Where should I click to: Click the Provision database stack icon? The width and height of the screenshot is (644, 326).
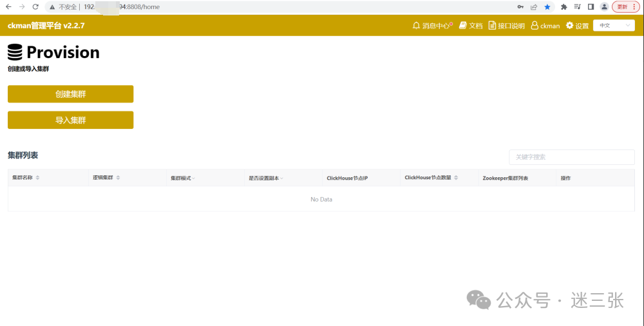coord(15,53)
